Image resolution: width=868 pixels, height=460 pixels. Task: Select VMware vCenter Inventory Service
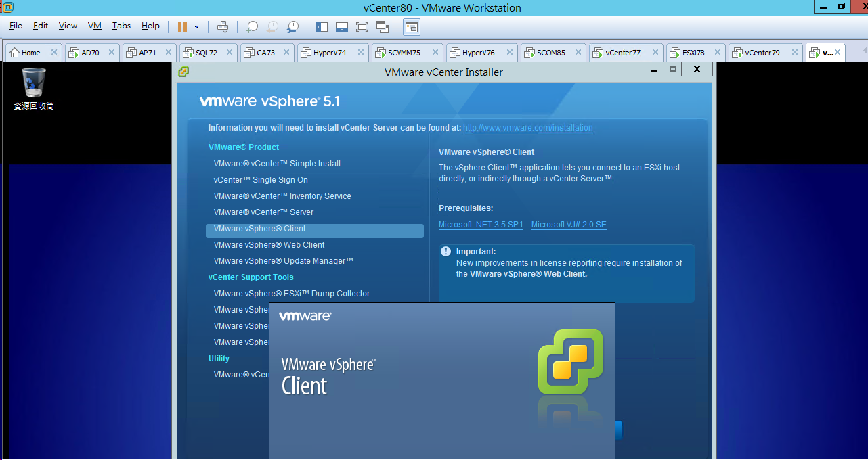click(x=282, y=196)
